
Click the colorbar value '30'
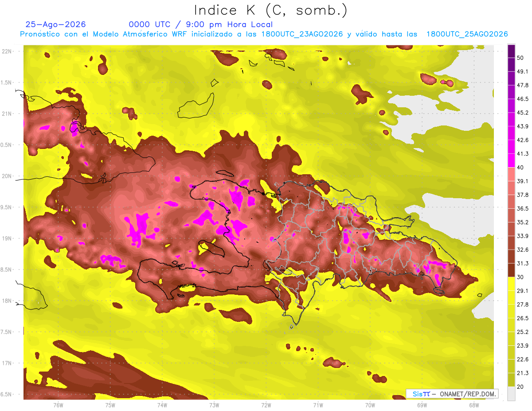pyautogui.click(x=521, y=277)
